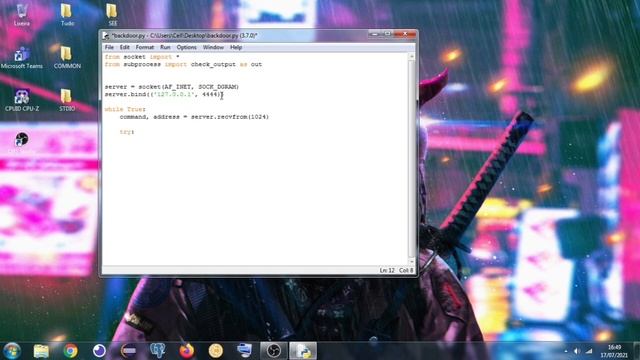
Task: Open the File menu in IDLE
Action: [x=109, y=47]
